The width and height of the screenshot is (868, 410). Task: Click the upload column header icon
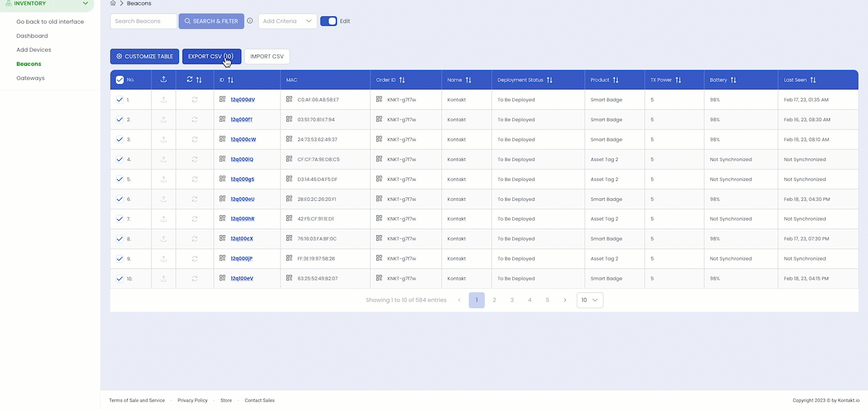point(163,80)
